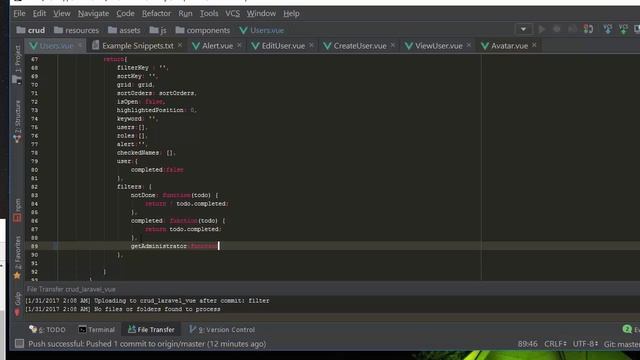Click the 89:46 cursor position indicator
This screenshot has height=360, width=640.
[x=527, y=344]
